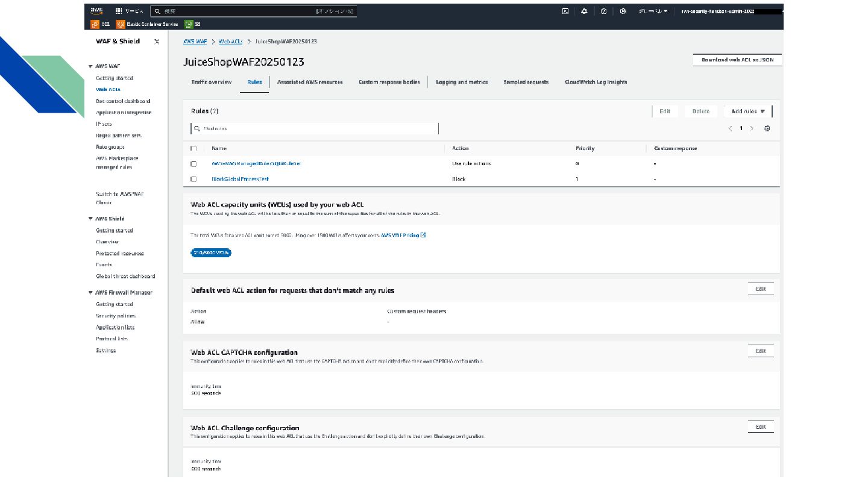868x488 pixels.
Task: Open the Logging and metrics tab
Action: (x=462, y=82)
